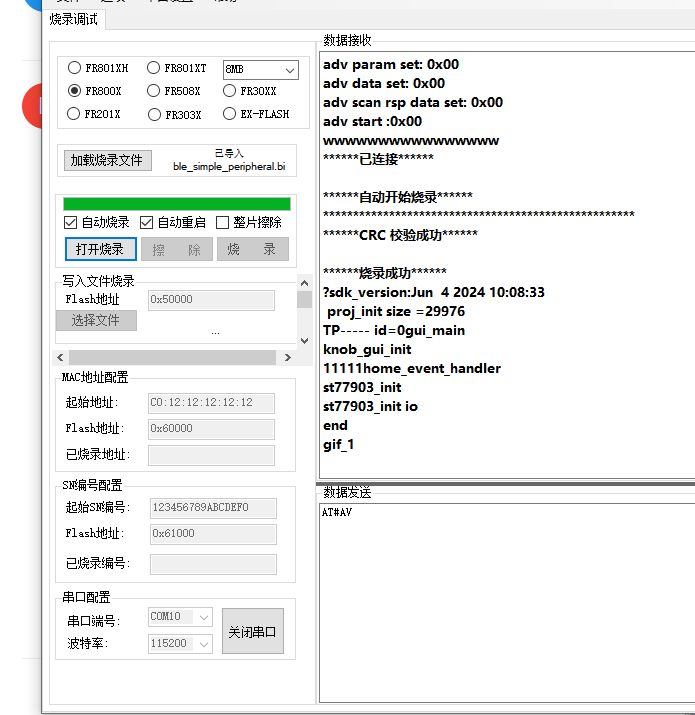The image size is (695, 715).
Task: Click the AT#AV data send text area
Action: click(x=505, y=600)
